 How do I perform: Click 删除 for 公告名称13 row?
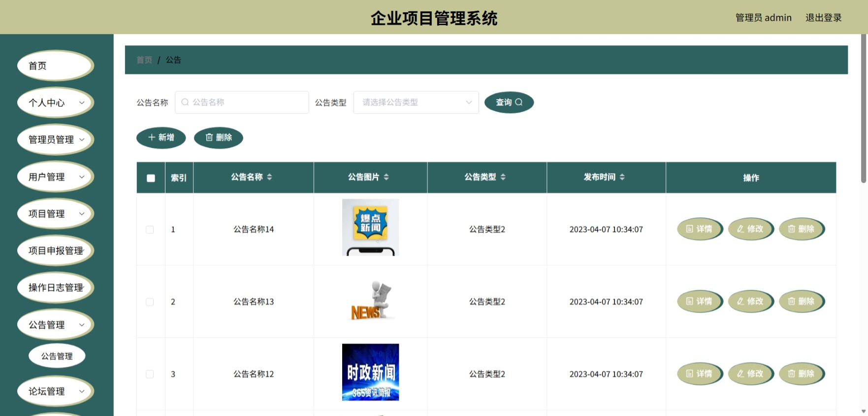(x=802, y=301)
